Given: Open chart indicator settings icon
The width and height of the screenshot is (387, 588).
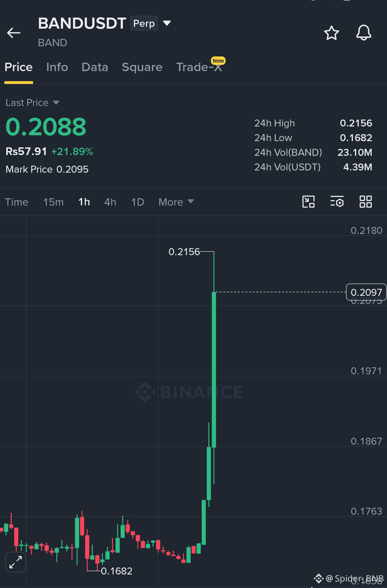Looking at the screenshot, I should point(337,202).
